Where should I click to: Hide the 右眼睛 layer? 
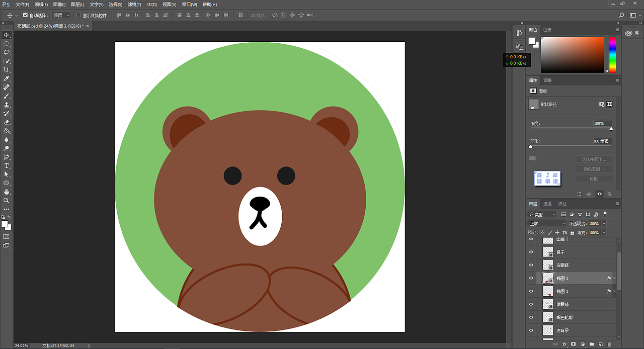pyautogui.click(x=531, y=265)
